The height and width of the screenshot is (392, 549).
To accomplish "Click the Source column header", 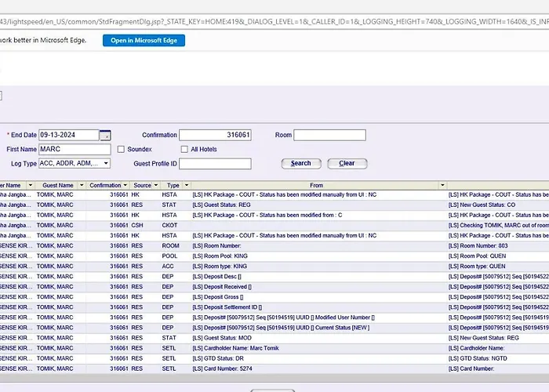I will (x=142, y=185).
